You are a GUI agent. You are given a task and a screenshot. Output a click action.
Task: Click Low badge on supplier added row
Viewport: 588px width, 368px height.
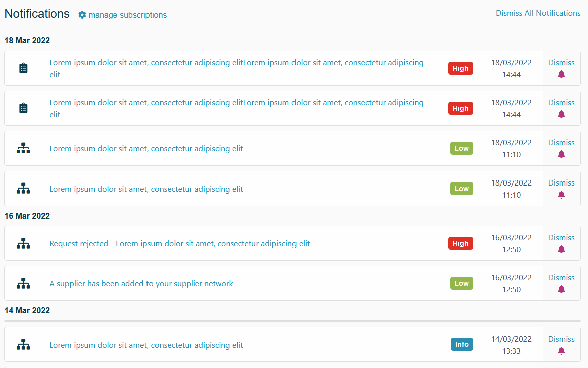coord(461,283)
